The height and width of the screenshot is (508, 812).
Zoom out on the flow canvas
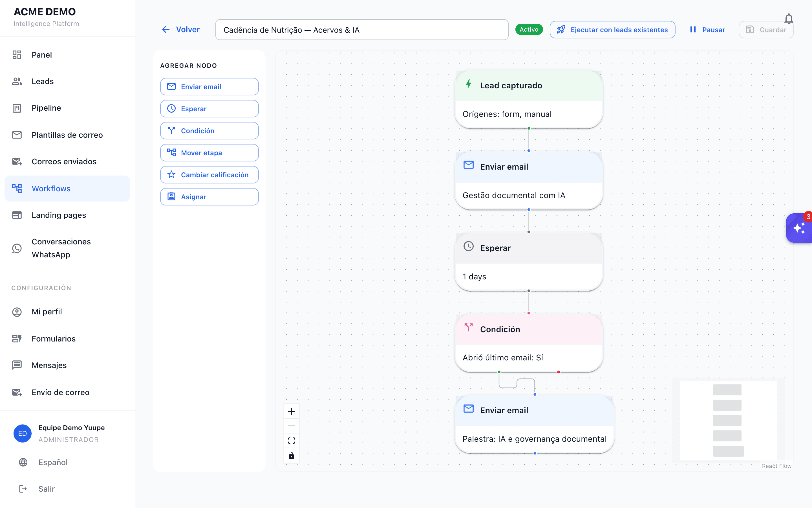(291, 426)
